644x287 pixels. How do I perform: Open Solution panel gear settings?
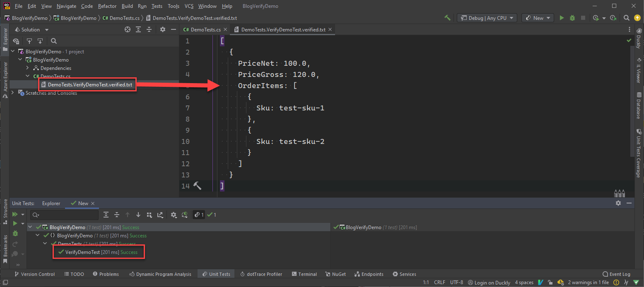[163, 30]
